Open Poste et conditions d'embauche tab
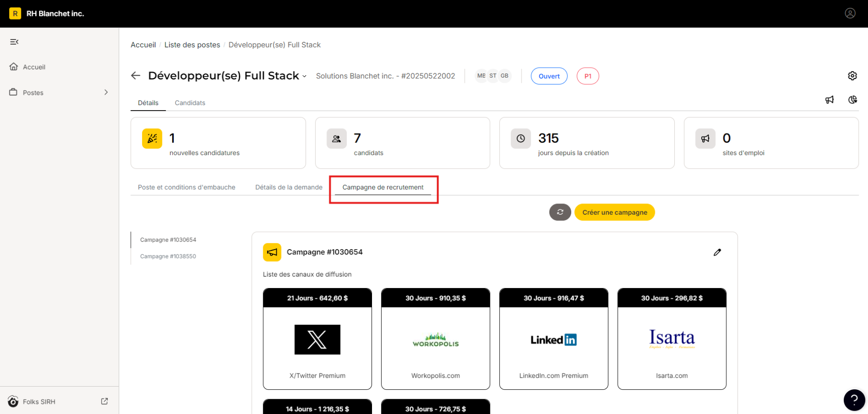Screen dimensions: 868x414 (x=187, y=187)
